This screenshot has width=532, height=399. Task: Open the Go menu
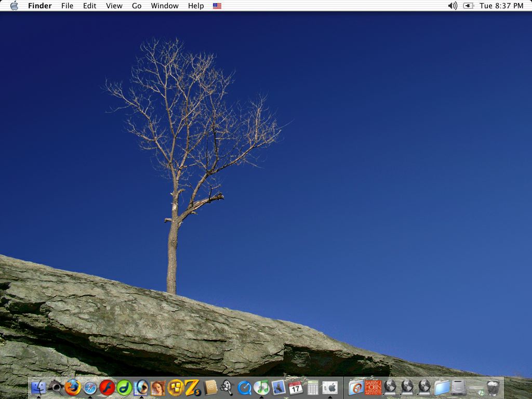[137, 6]
